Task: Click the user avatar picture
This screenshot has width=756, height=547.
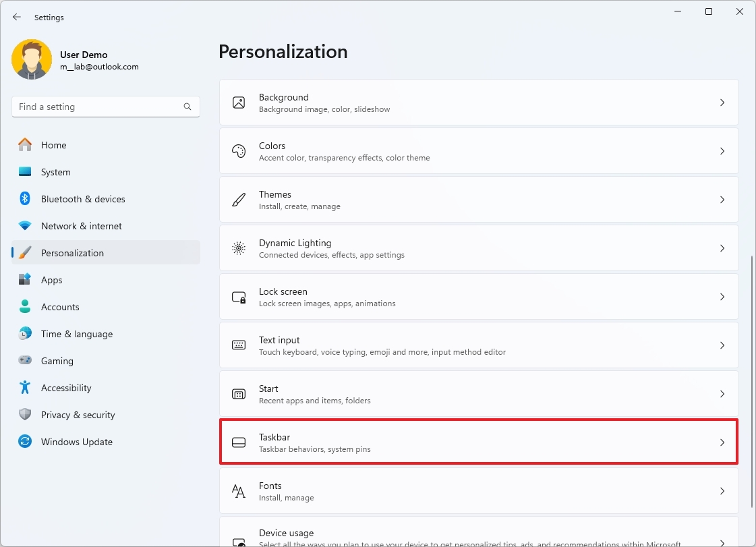Action: [x=32, y=60]
